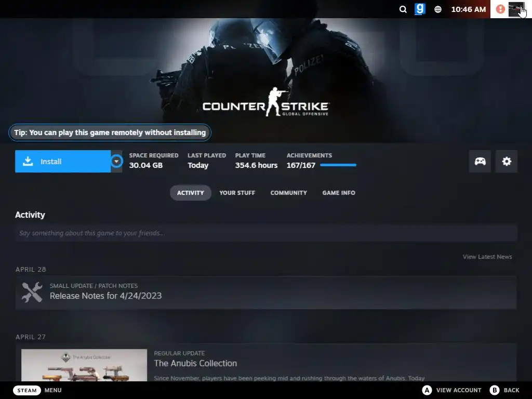Switch to the Activity tab
532x399 pixels.
tap(190, 193)
